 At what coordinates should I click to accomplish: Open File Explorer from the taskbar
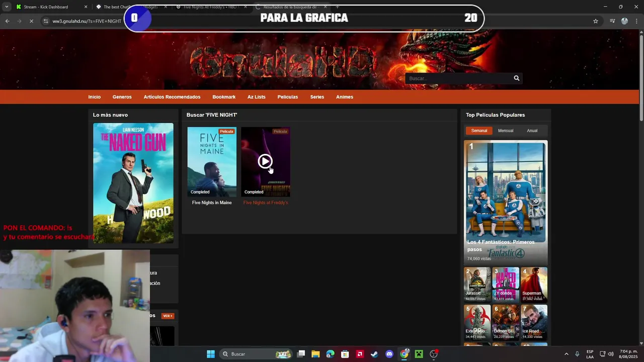click(x=315, y=354)
